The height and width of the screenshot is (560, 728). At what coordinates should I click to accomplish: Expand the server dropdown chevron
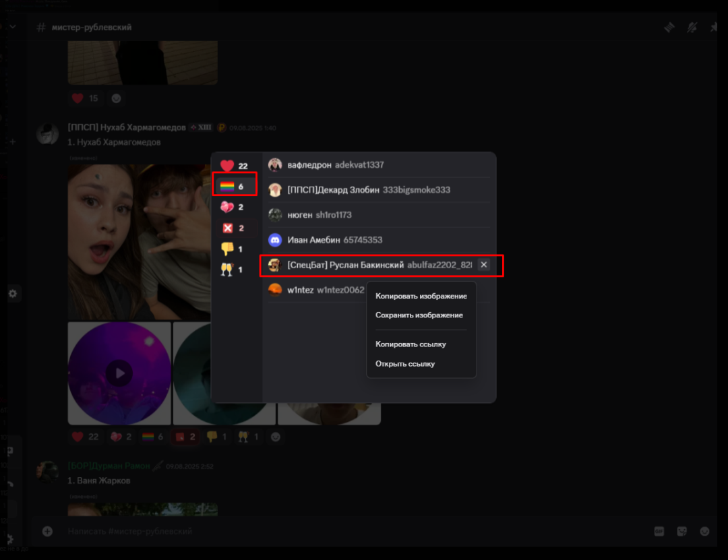point(13,26)
